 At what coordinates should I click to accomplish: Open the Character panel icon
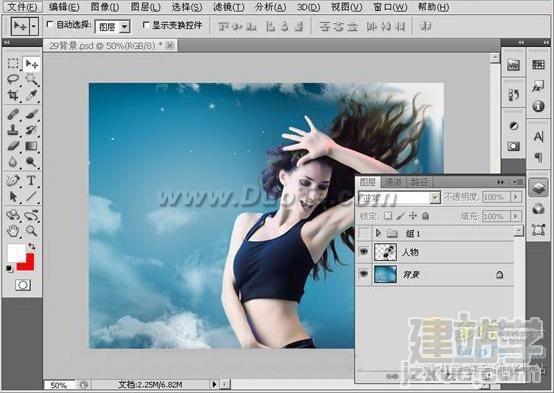tap(538, 137)
